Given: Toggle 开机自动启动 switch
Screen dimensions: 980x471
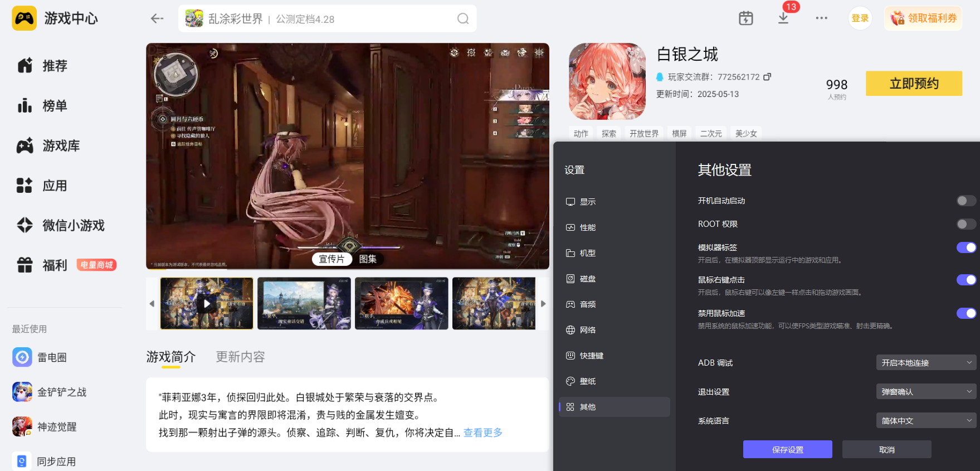Looking at the screenshot, I should [966, 201].
